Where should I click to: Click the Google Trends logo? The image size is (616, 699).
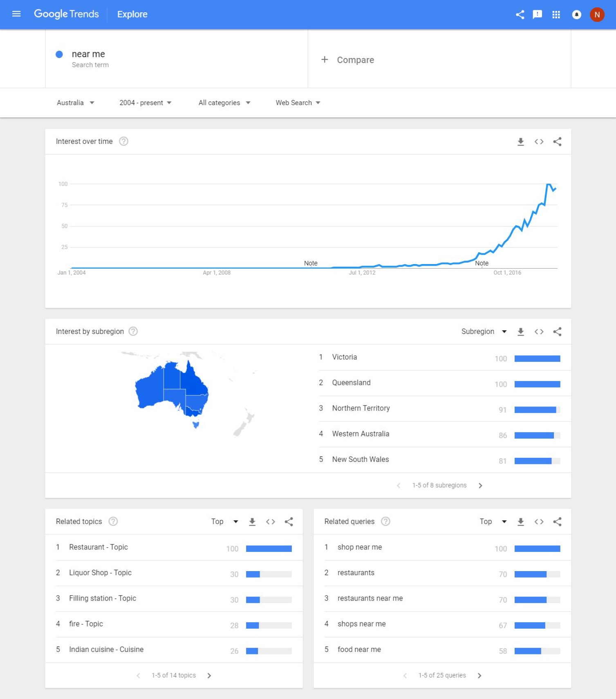point(66,14)
